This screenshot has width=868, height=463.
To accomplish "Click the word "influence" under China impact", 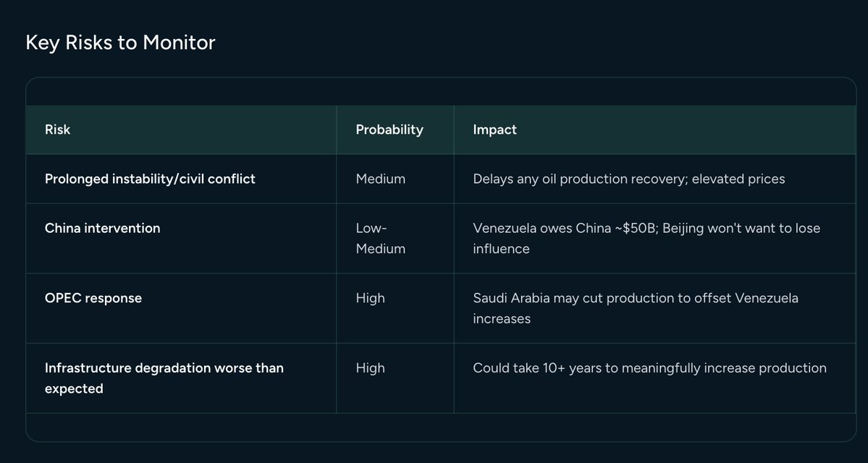I will [x=501, y=249].
